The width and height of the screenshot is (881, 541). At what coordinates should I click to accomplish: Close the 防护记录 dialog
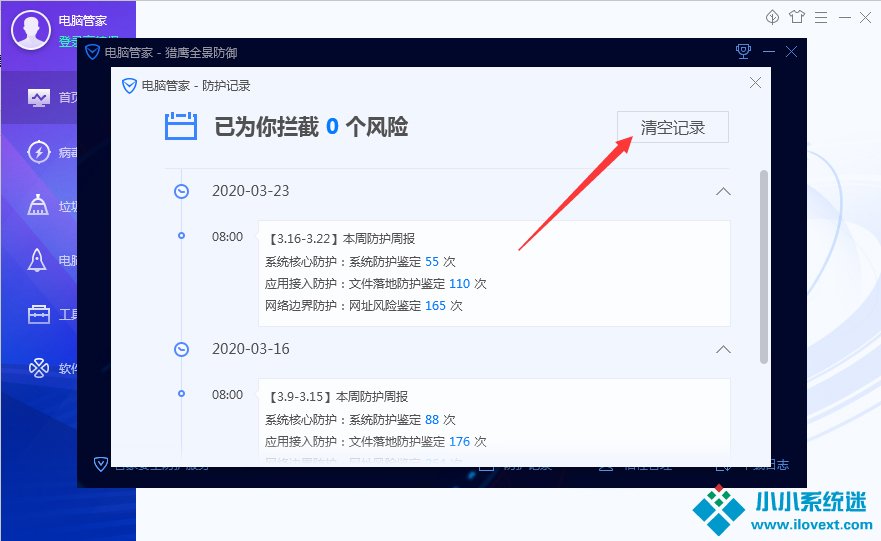(755, 83)
